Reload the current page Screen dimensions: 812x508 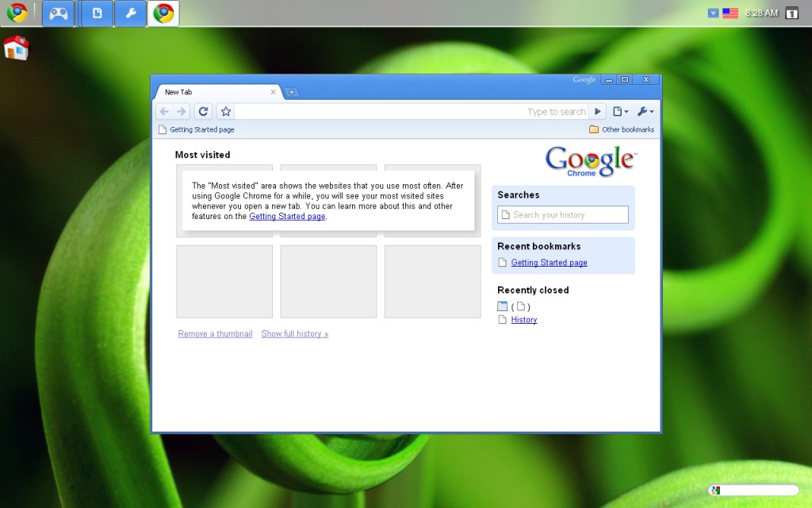pos(203,111)
